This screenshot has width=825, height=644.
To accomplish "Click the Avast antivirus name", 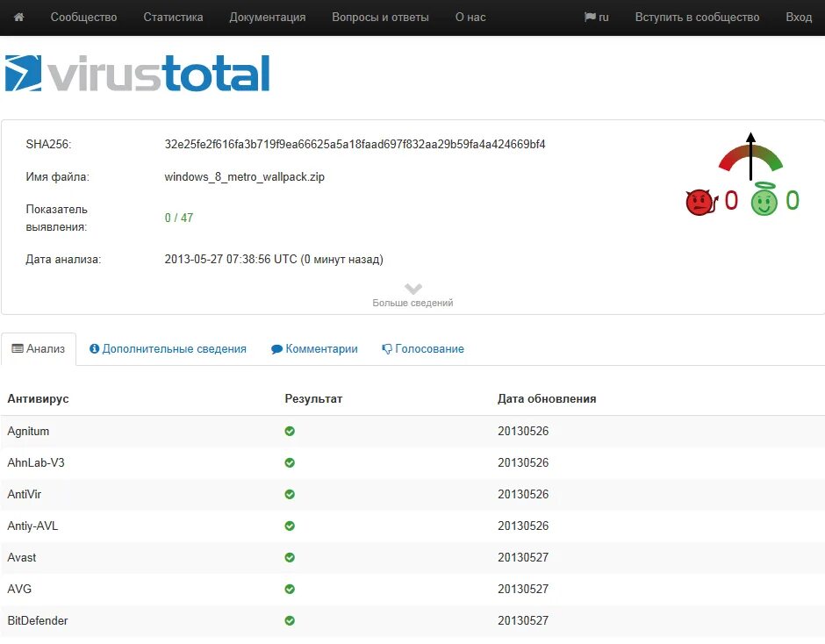I will tap(22, 558).
